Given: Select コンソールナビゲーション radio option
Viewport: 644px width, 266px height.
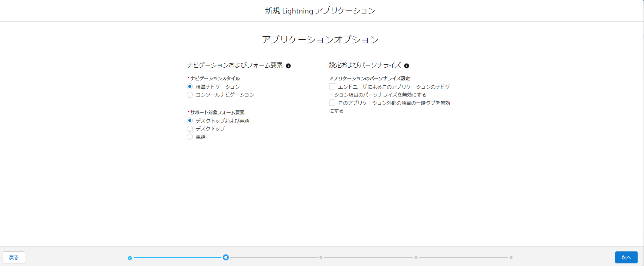Looking at the screenshot, I should point(190,95).
